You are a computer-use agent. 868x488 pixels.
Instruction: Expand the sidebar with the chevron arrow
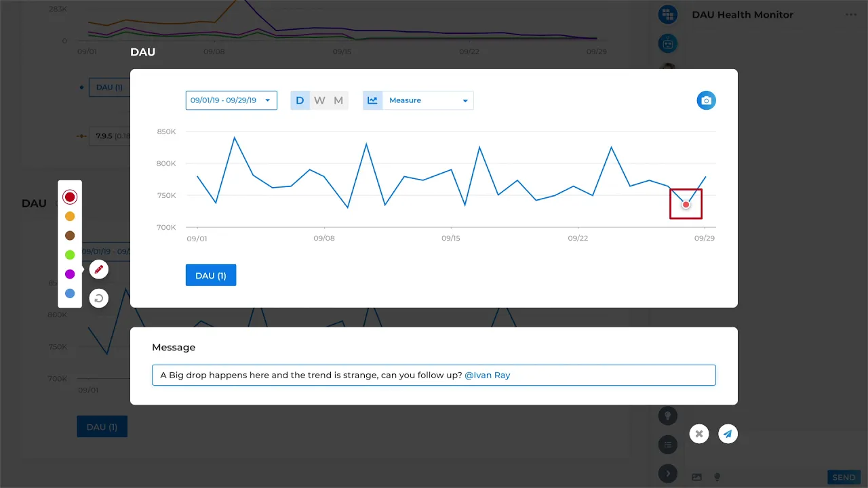click(x=668, y=473)
